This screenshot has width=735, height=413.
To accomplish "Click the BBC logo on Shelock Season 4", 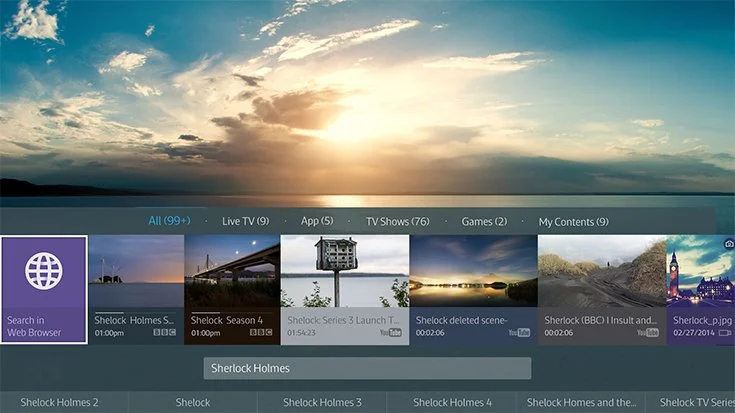I will click(261, 332).
